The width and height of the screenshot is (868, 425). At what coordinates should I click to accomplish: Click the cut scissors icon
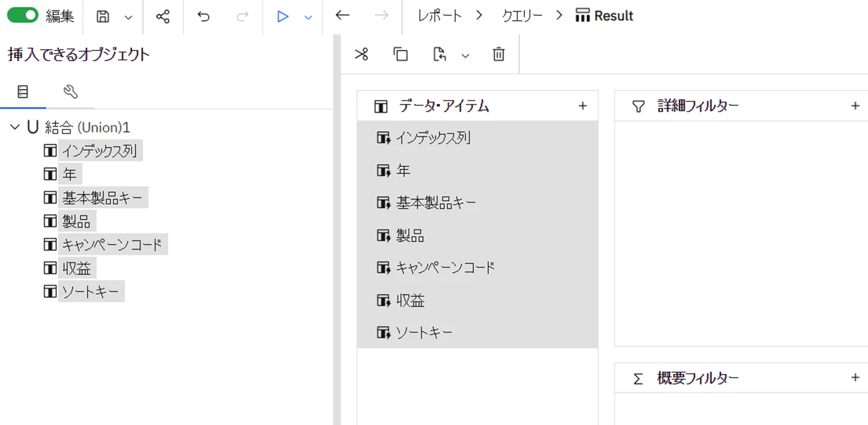click(x=361, y=54)
